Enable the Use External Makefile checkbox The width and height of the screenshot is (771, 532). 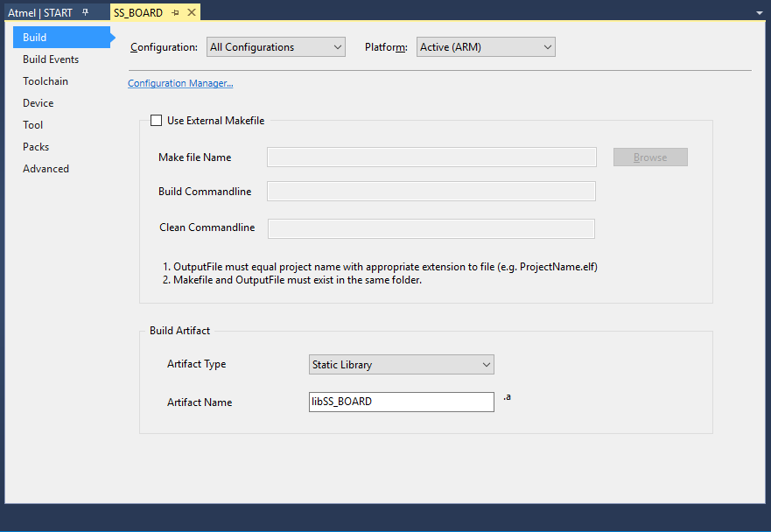click(x=157, y=121)
